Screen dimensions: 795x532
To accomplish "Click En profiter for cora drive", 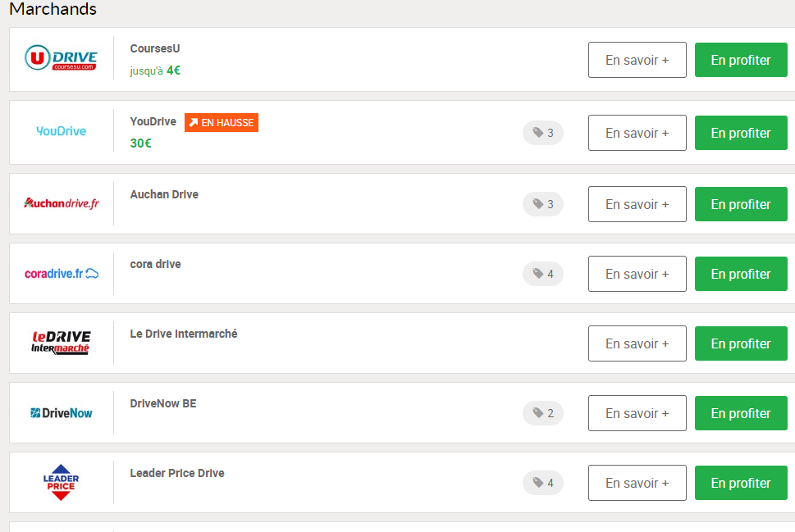I will coord(741,274).
